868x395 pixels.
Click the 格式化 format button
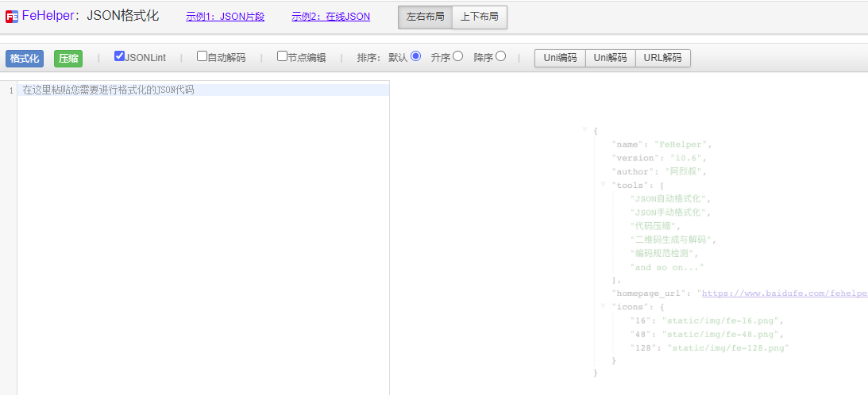point(25,59)
